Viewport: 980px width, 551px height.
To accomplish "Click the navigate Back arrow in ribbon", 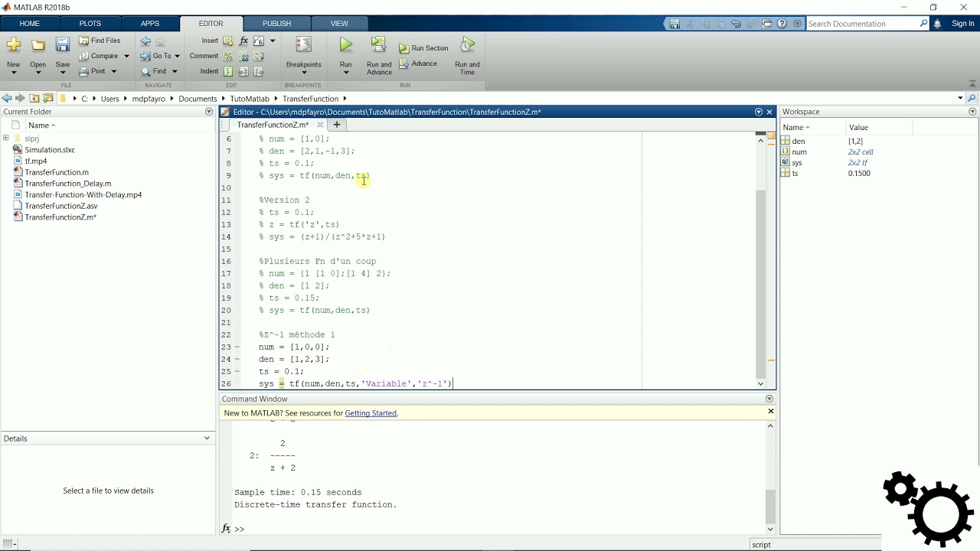I will 145,41.
